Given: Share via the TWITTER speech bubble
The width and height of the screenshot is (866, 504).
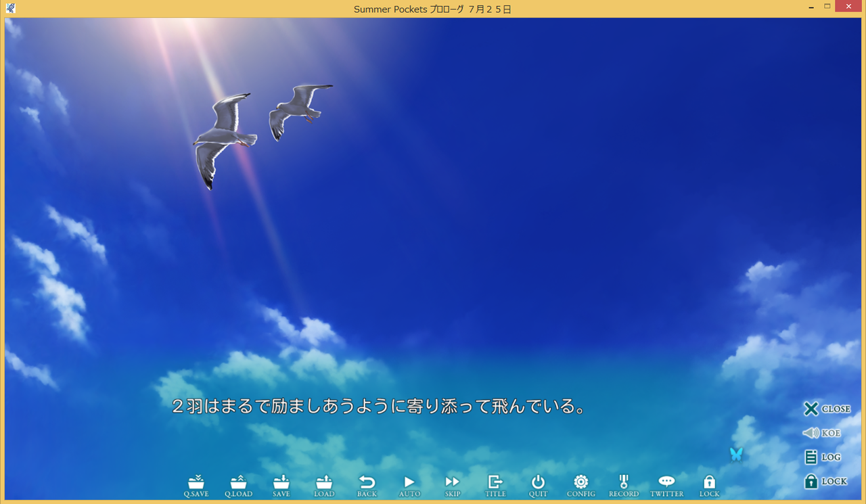Looking at the screenshot, I should coord(667,486).
